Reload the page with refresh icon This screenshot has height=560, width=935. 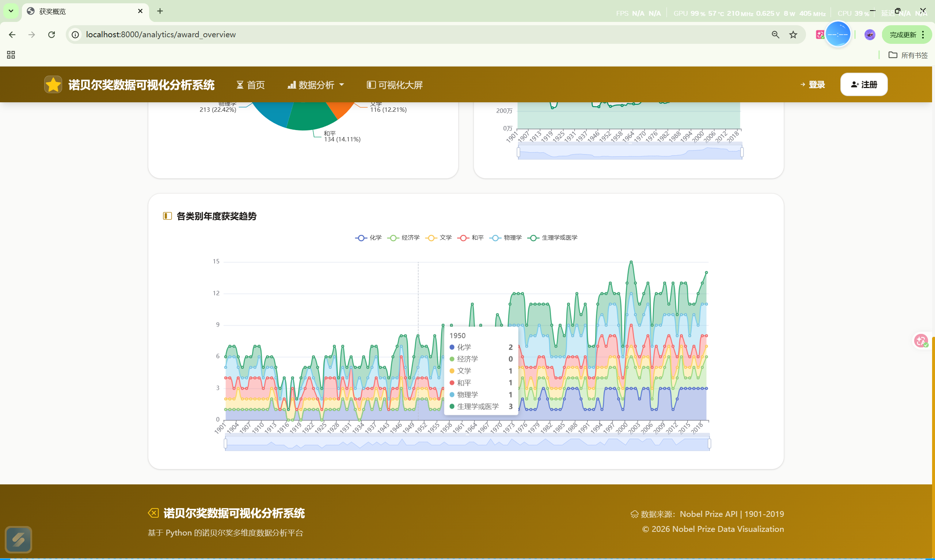click(52, 35)
